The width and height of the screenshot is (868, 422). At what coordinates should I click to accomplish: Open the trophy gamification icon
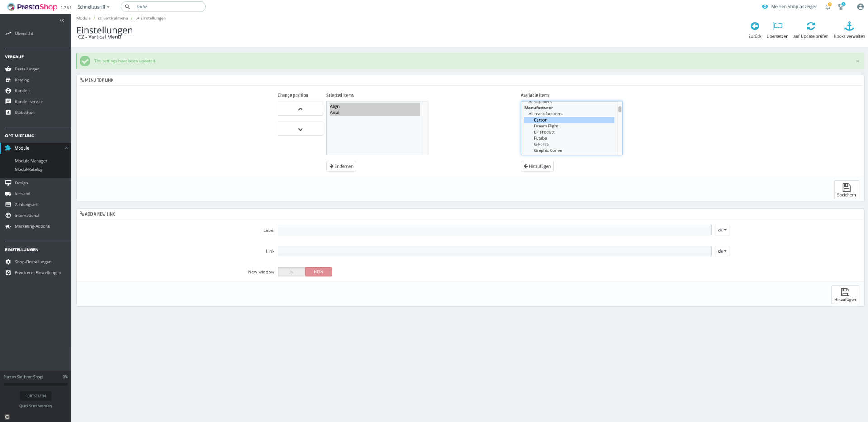click(x=841, y=7)
